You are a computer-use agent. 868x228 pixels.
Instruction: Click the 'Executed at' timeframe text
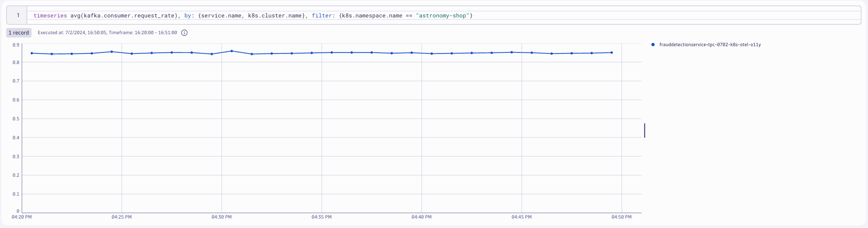pyautogui.click(x=107, y=33)
